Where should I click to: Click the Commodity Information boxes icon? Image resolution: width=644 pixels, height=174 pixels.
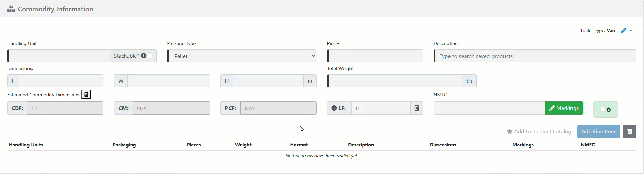pos(11,9)
